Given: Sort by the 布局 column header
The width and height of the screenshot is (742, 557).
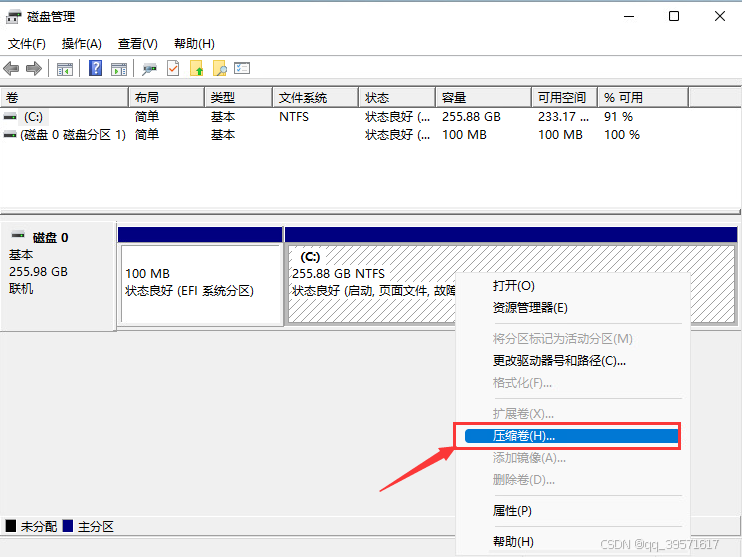Looking at the screenshot, I should tap(167, 97).
